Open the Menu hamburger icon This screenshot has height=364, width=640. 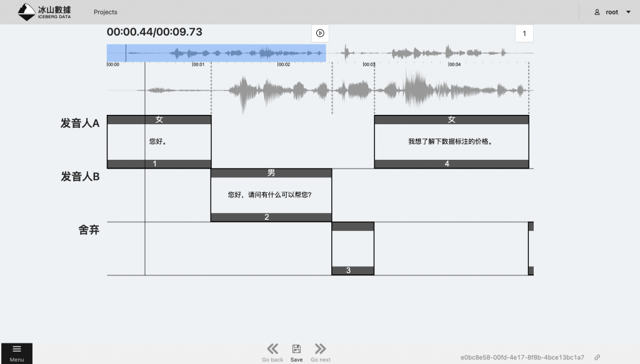click(17, 349)
